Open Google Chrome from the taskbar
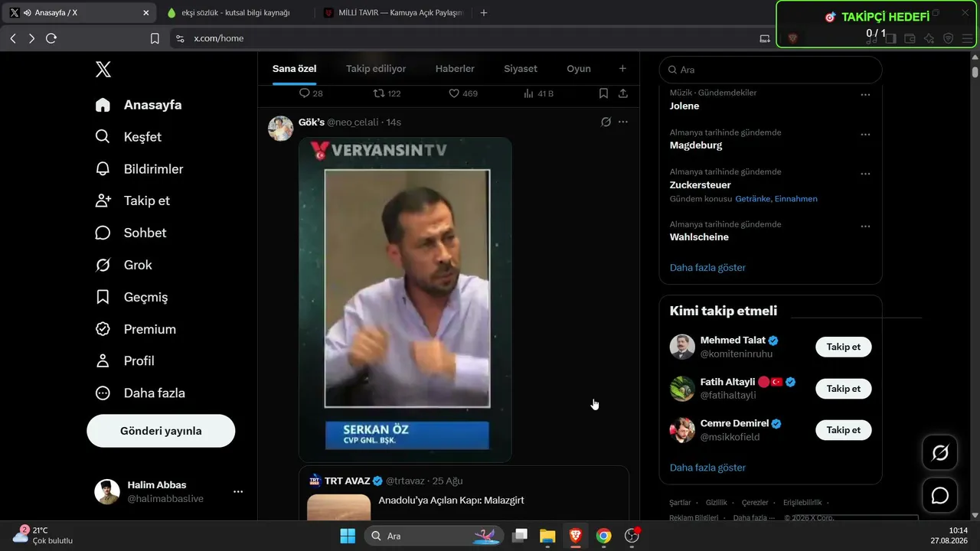The height and width of the screenshot is (551, 980). [x=604, y=536]
